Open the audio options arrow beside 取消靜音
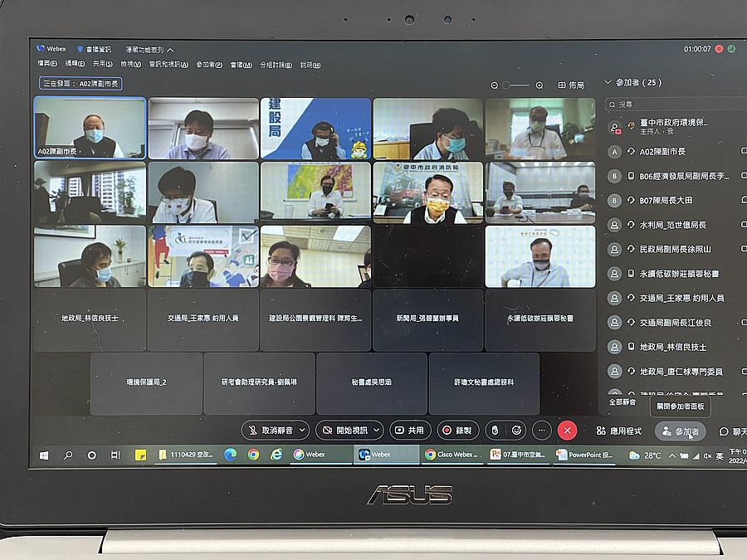This screenshot has height=560, width=747. pyautogui.click(x=302, y=430)
